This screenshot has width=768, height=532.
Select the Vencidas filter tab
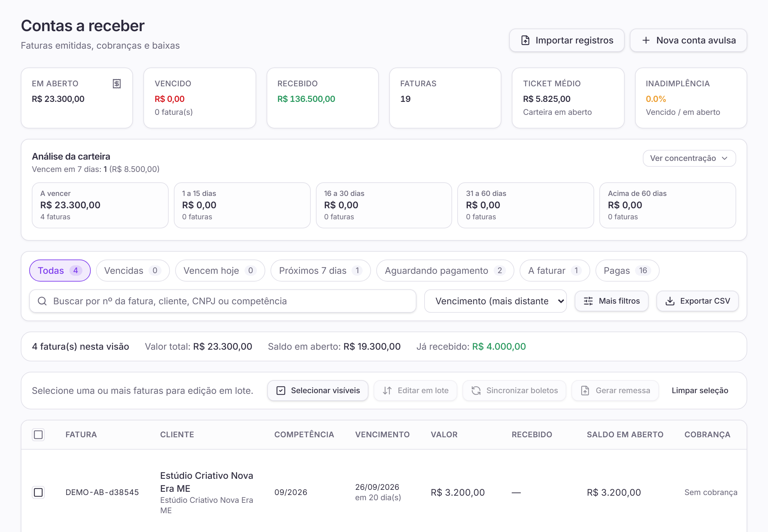point(132,270)
